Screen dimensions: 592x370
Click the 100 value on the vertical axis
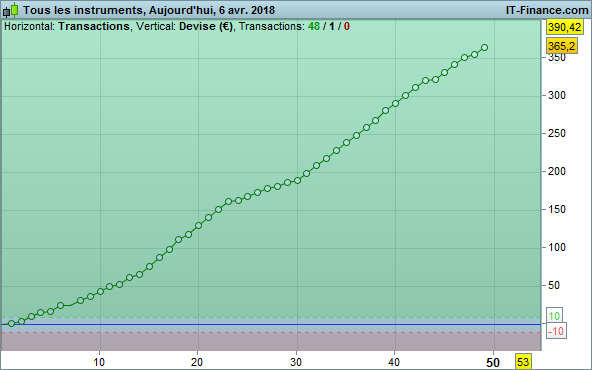click(557, 247)
